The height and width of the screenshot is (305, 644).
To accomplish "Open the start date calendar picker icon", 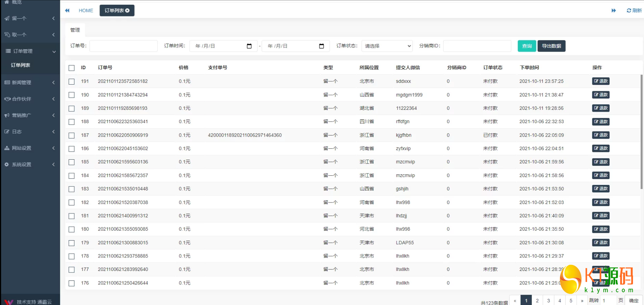I will (x=249, y=46).
